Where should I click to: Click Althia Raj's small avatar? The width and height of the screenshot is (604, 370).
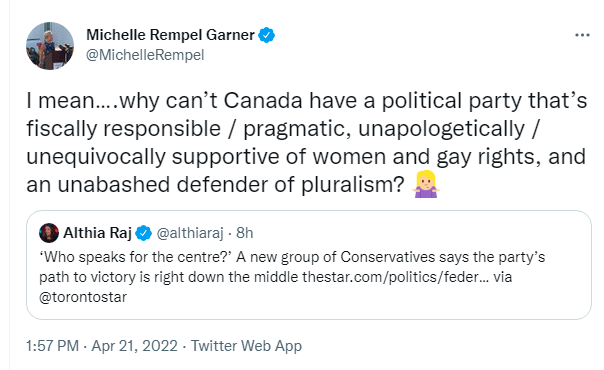[49, 233]
